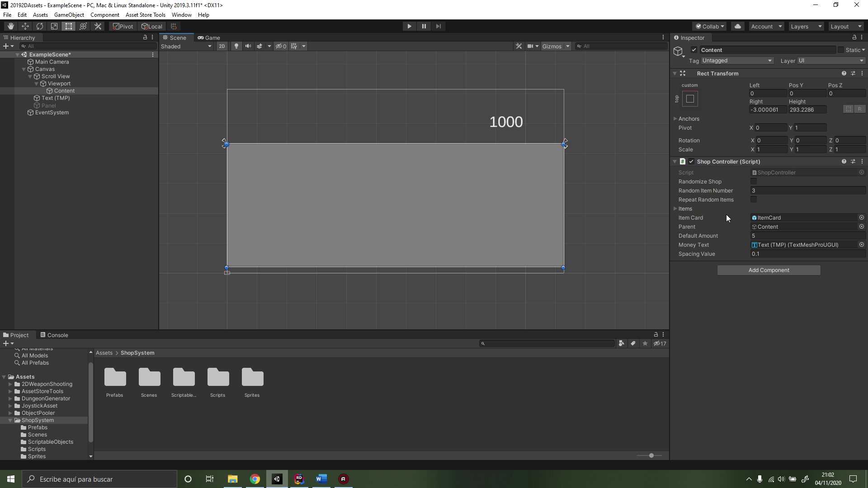Click the Step frame button

[438, 26]
